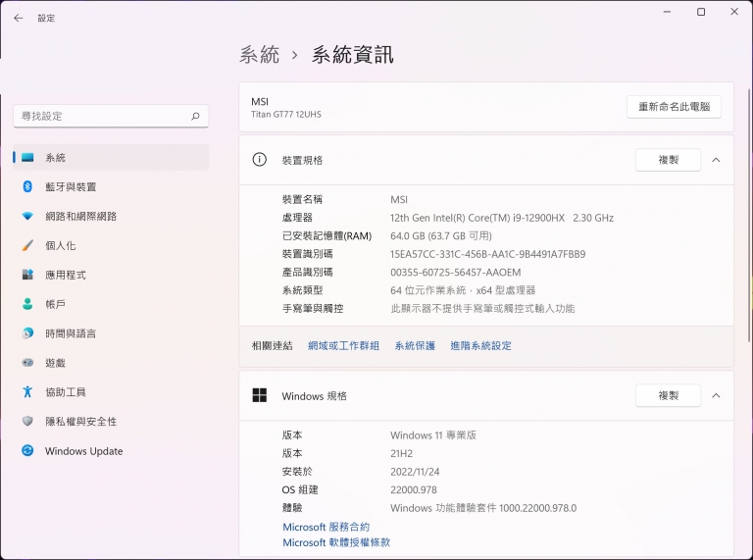
Task: Click the person icon for 帳戶
Action: [x=27, y=304]
